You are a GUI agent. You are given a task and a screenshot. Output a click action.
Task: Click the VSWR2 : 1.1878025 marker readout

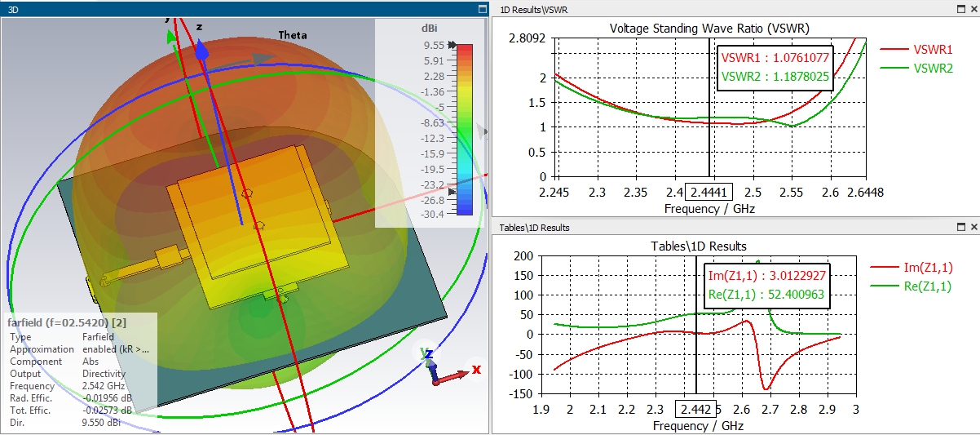(775, 78)
